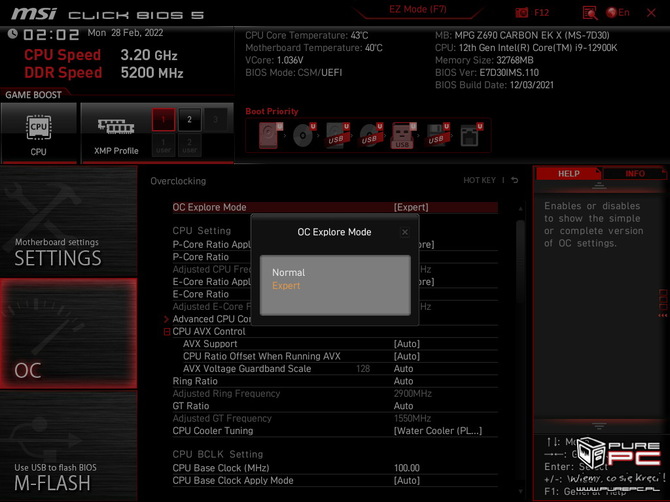The height and width of the screenshot is (502, 670).
Task: Close the OC Explore Mode popup
Action: pos(405,232)
